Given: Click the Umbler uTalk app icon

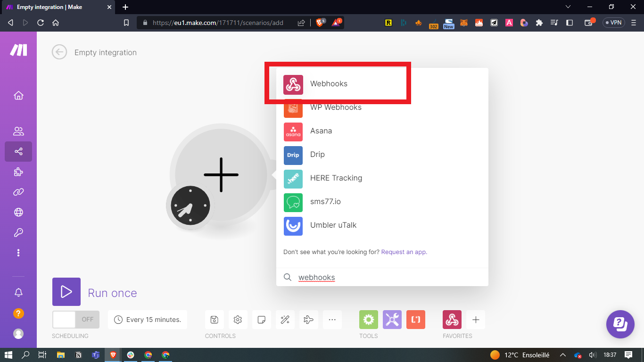Looking at the screenshot, I should click(293, 226).
